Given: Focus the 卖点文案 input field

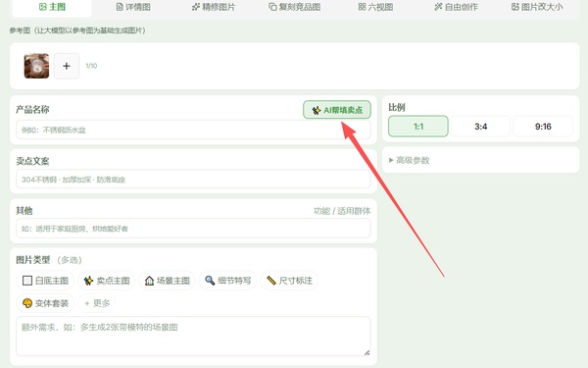Looking at the screenshot, I should (x=193, y=180).
